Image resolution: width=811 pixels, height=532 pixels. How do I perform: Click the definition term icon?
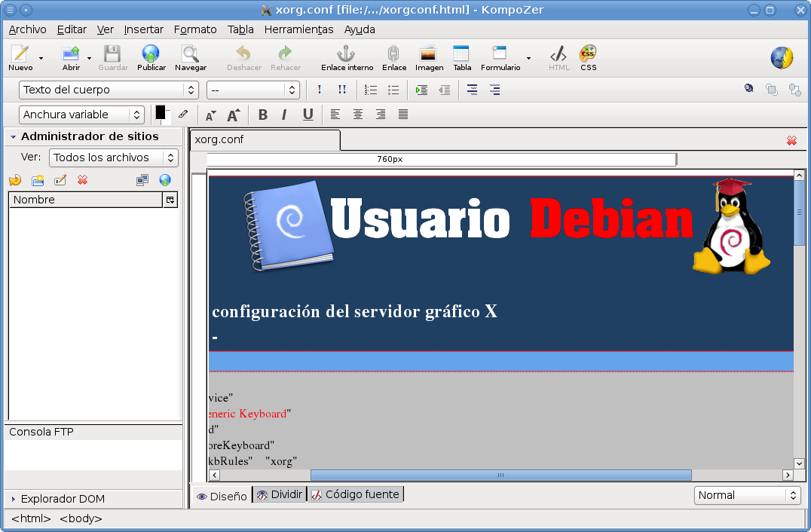[473, 90]
